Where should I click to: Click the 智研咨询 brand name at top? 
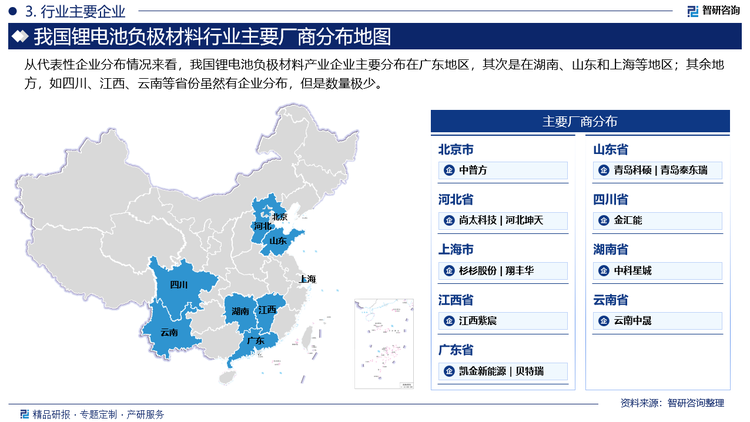click(720, 11)
